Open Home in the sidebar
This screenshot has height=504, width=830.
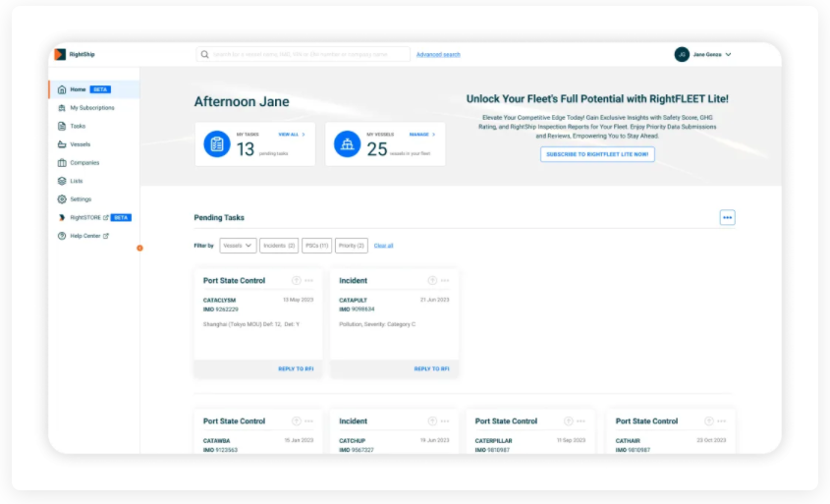click(x=94, y=89)
